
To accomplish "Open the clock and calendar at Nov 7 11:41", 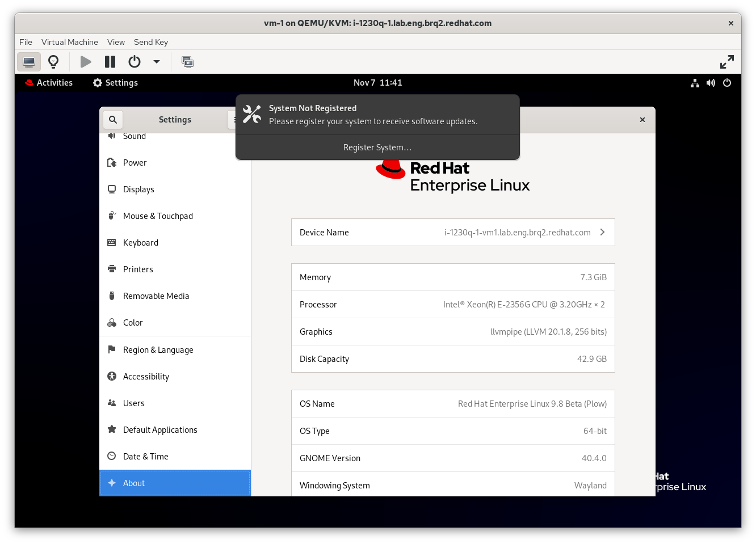I will (378, 83).
